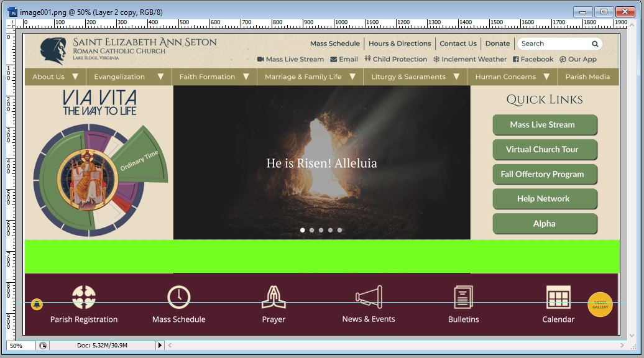Click the Mass Schedule clock icon
The image size is (644, 358).
point(178,297)
